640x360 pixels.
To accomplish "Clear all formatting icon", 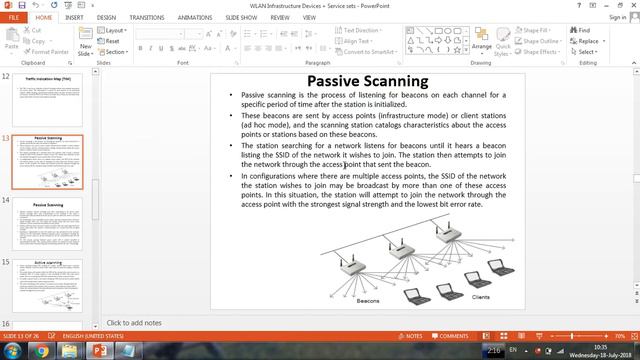I will click(233, 34).
